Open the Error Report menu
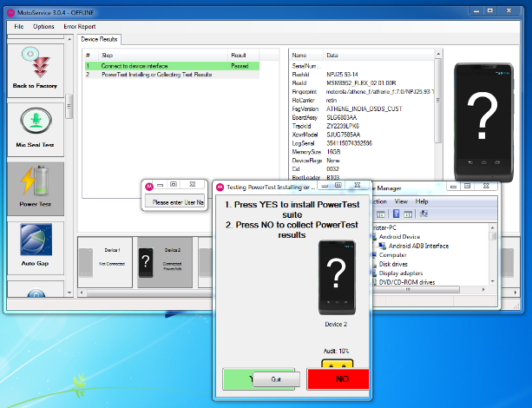 pos(80,26)
